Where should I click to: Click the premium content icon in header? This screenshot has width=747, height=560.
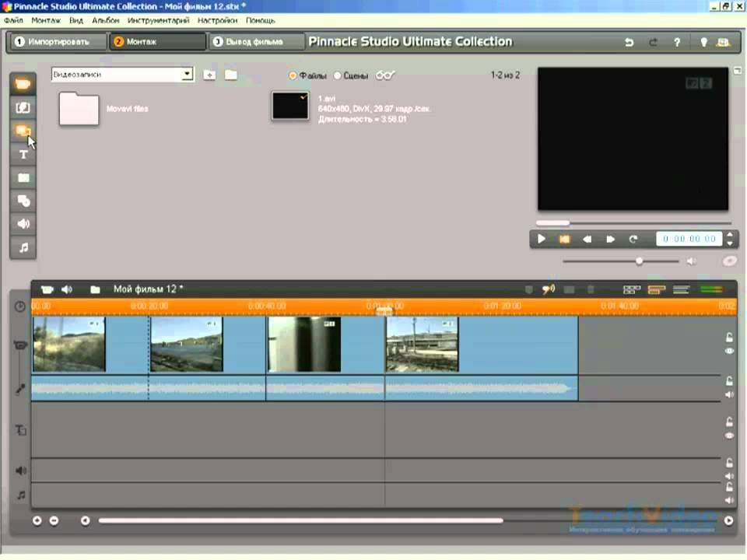(723, 42)
